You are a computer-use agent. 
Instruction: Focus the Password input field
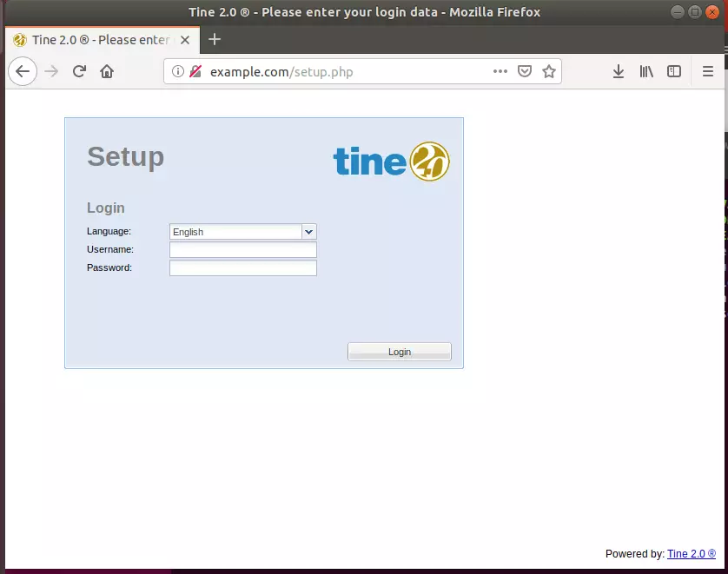point(243,267)
